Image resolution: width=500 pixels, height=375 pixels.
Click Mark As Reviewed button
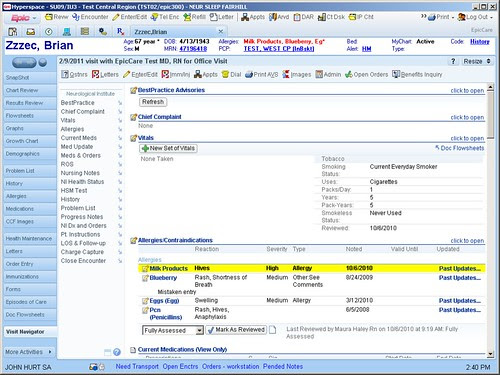coord(236,330)
